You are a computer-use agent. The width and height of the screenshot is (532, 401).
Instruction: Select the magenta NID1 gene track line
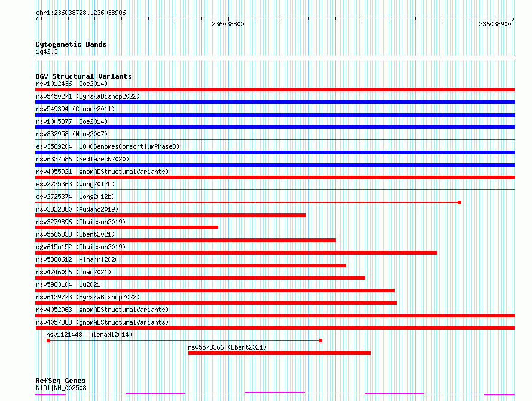coord(275,394)
